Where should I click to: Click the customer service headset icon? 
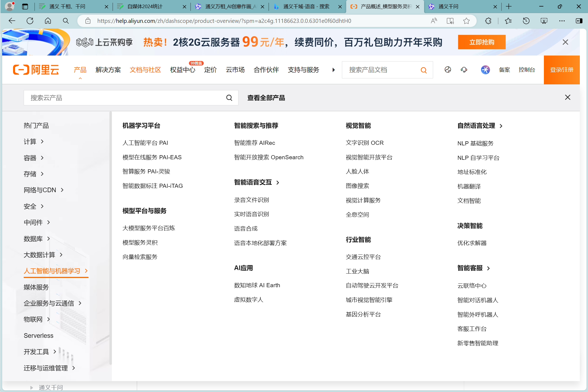pyautogui.click(x=464, y=70)
